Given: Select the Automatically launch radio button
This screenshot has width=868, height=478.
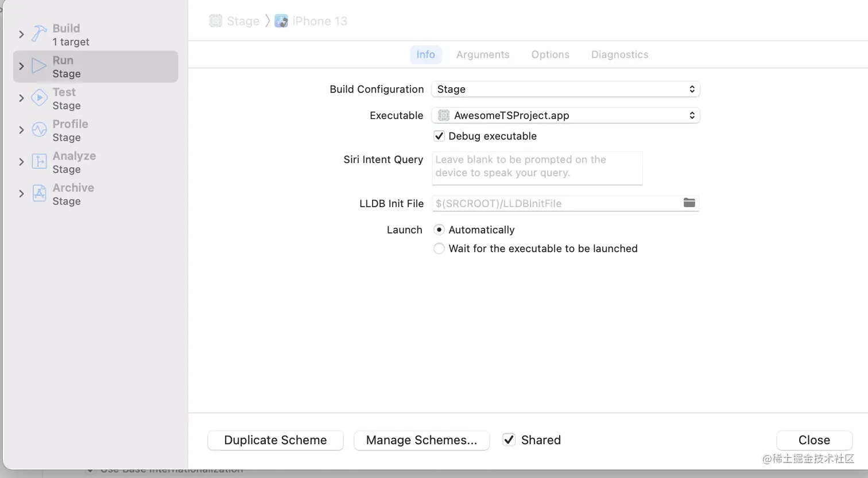Looking at the screenshot, I should tap(439, 230).
